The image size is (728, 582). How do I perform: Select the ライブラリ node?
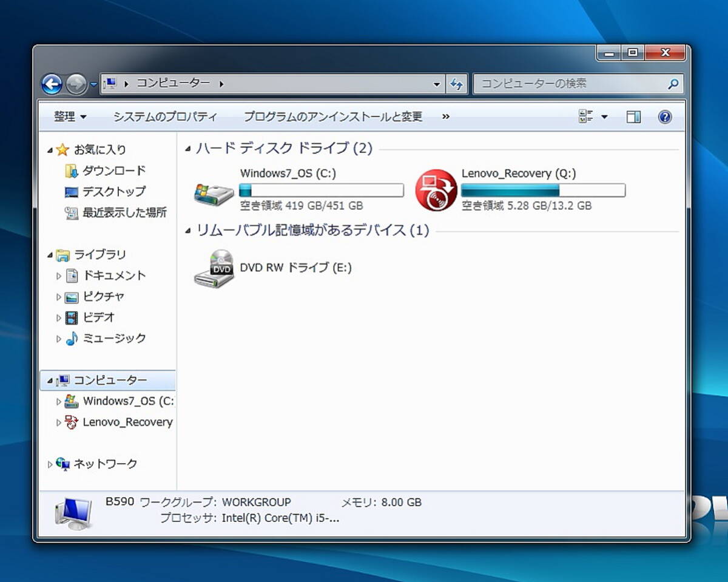99,254
